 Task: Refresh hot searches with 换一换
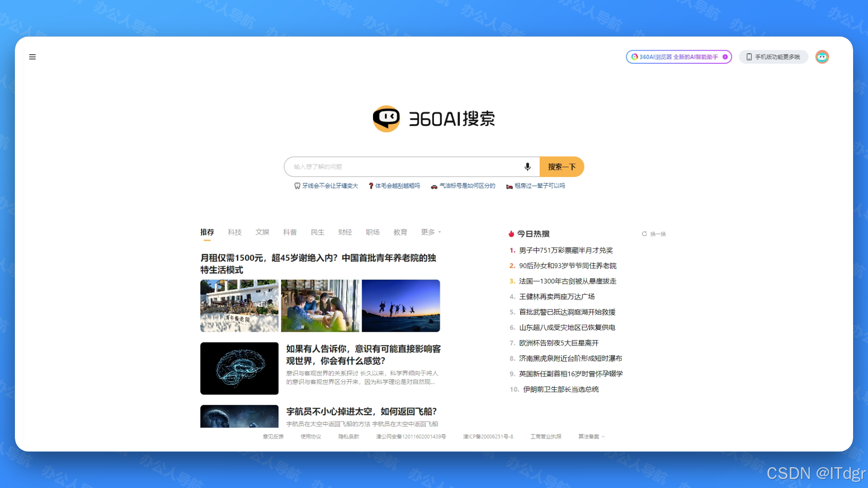tap(654, 234)
